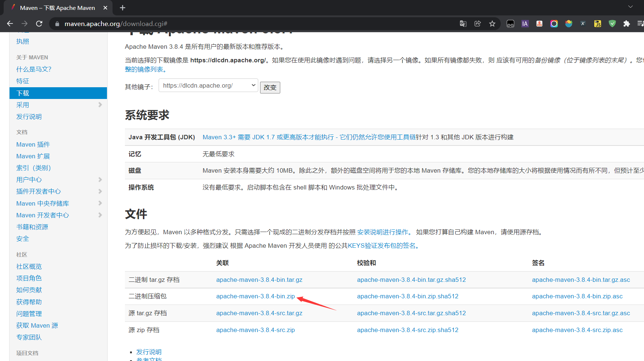
Task: Open the Extensions puzzle menu
Action: coord(627,24)
